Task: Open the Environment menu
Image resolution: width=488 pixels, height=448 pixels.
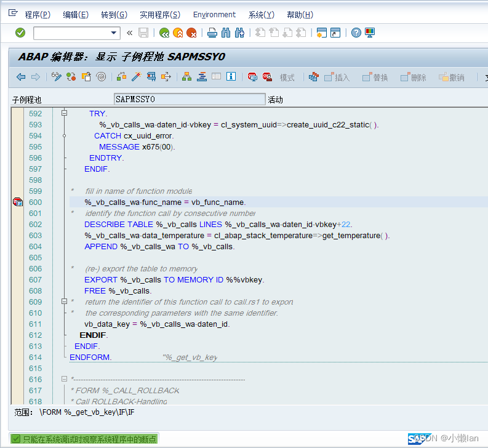Action: (214, 15)
